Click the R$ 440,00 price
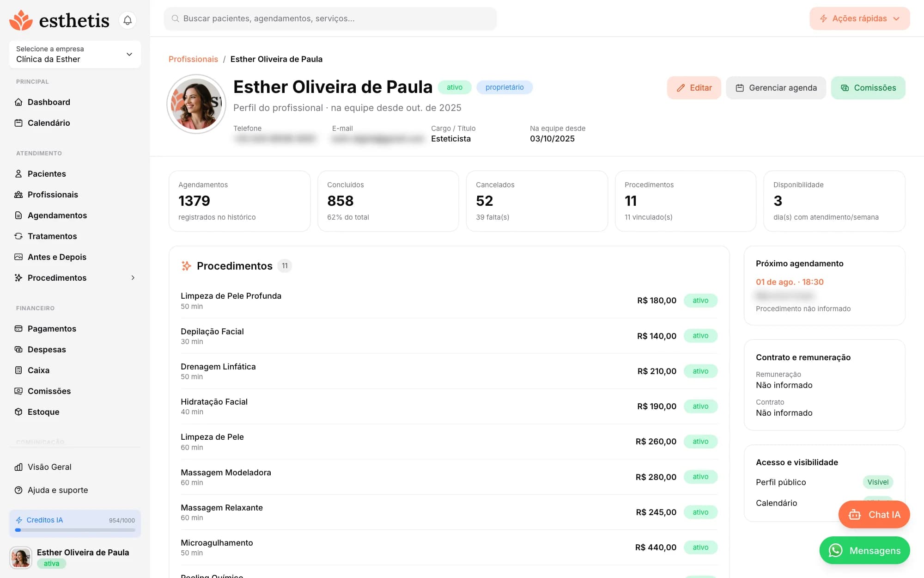This screenshot has height=578, width=924. pos(656,547)
